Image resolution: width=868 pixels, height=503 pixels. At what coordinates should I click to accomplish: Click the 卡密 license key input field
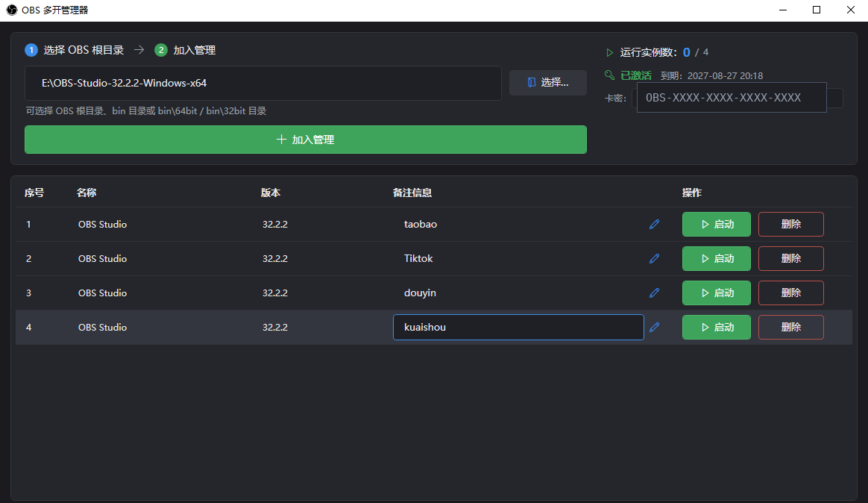click(x=732, y=98)
